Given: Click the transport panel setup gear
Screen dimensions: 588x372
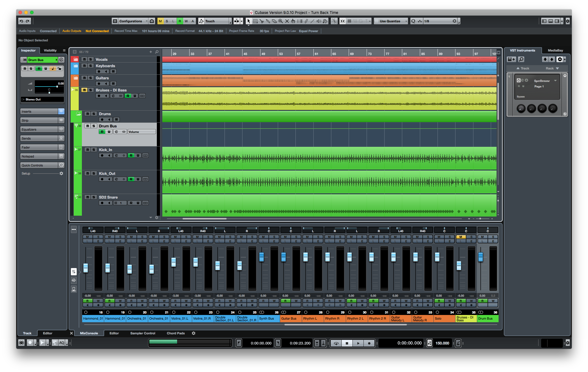Looking at the screenshot, I should 568,343.
